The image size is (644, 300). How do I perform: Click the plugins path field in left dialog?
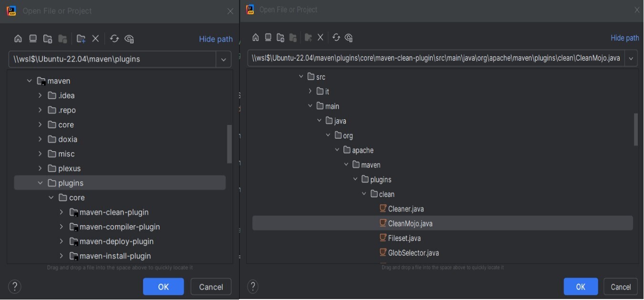point(113,59)
